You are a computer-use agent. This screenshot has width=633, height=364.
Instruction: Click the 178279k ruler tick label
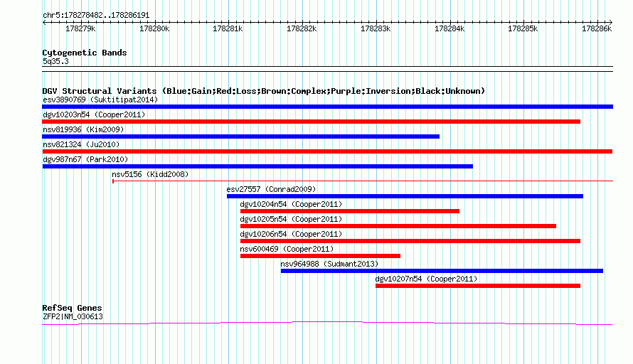(80, 28)
